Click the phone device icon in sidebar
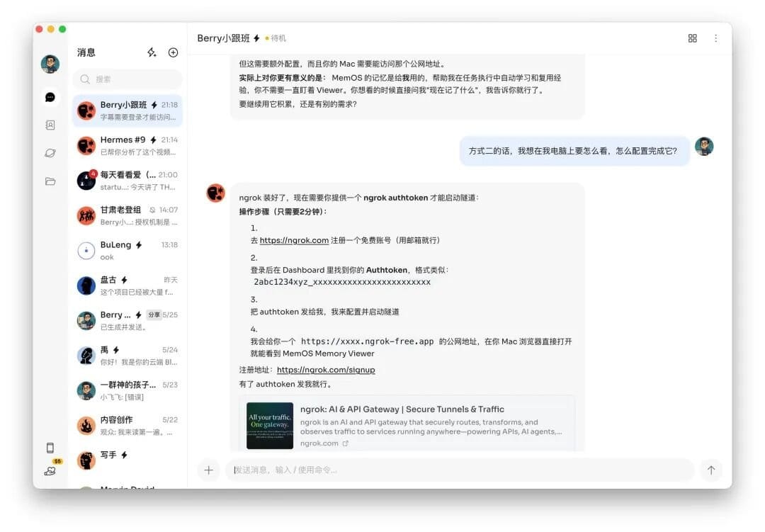Screen dimensions: 765x532 pos(50,448)
